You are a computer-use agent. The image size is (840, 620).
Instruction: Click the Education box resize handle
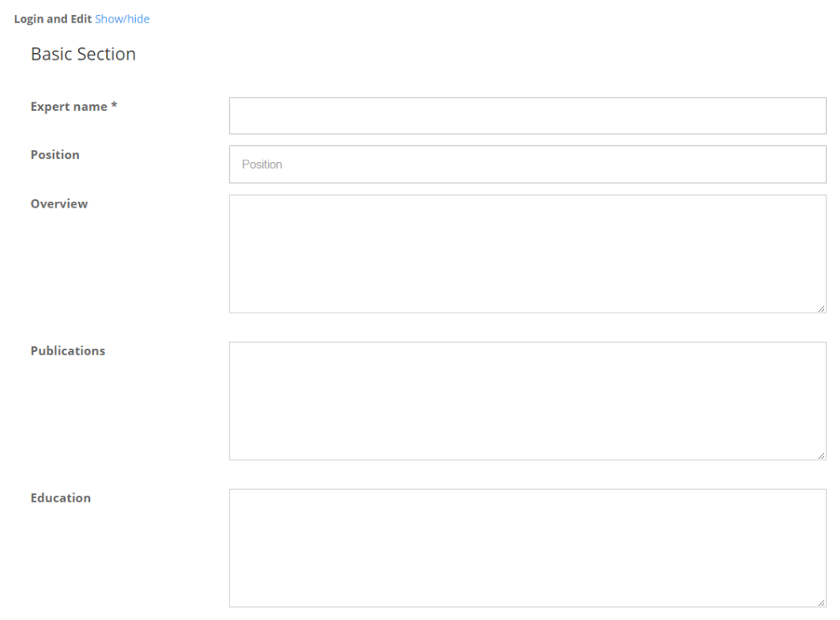click(821, 602)
